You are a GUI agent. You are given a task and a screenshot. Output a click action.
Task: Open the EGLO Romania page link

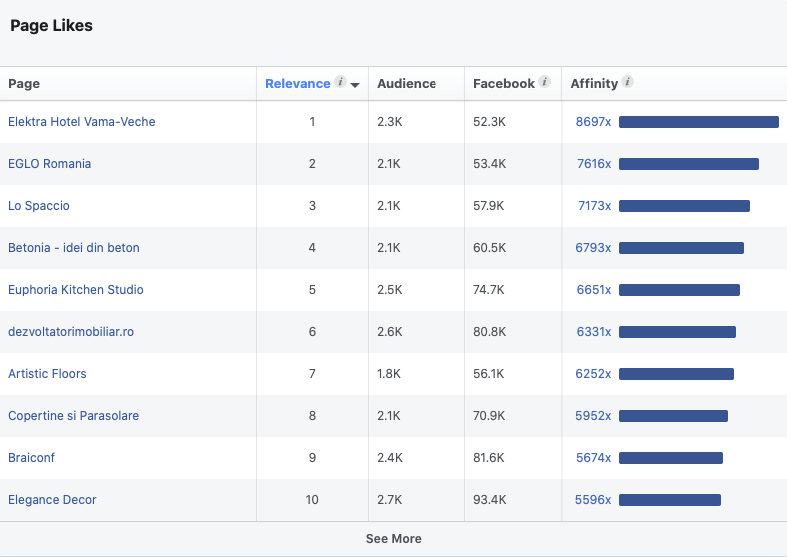50,164
